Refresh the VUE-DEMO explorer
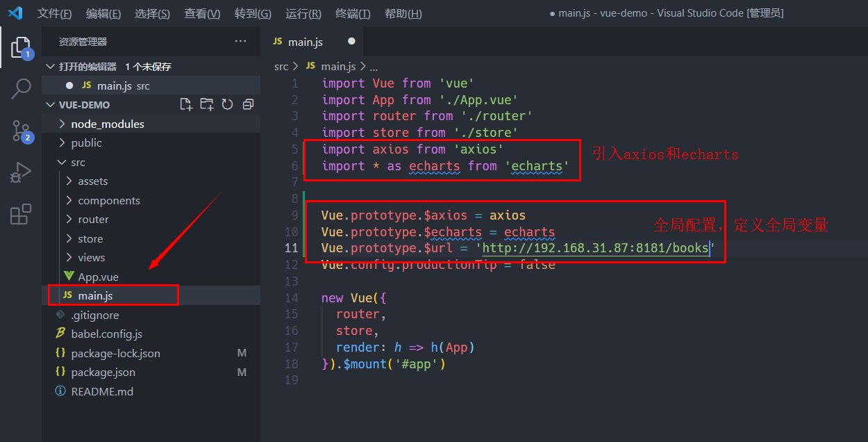868x442 pixels. pyautogui.click(x=227, y=104)
